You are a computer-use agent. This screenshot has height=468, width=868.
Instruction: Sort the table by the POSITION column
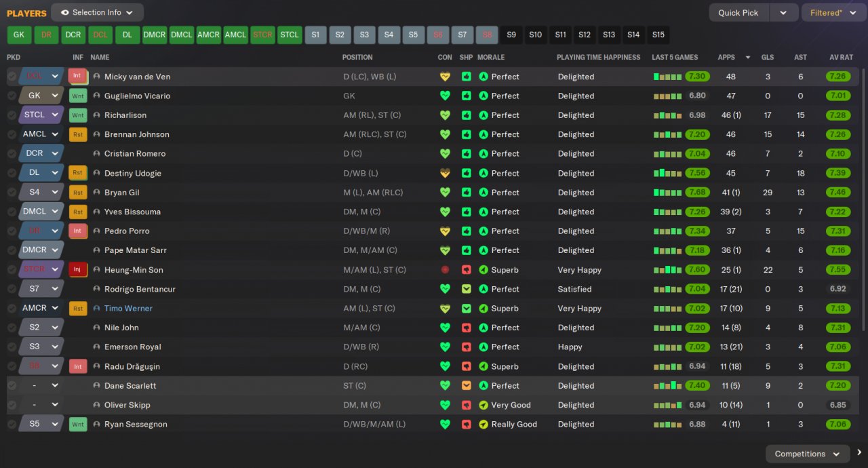(x=357, y=57)
